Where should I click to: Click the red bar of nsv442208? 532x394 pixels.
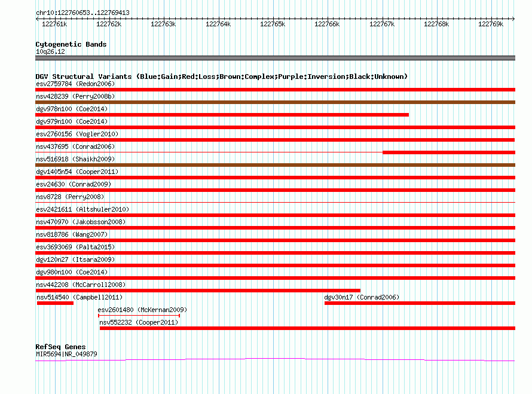[198, 291]
